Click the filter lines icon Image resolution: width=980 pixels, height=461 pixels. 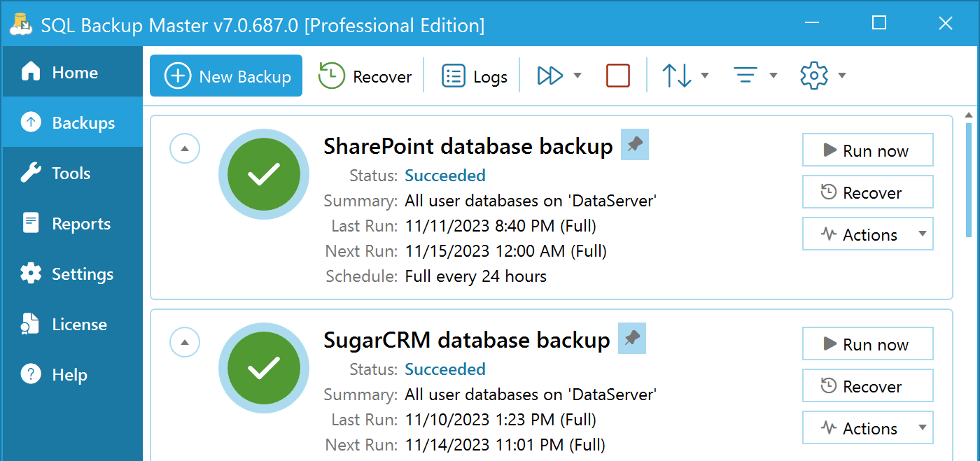coord(745,76)
